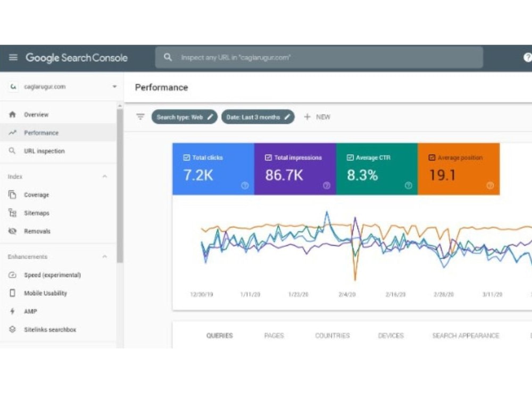Click the green Average CTR 8.3% card
The height and width of the screenshot is (399, 532).
[x=377, y=169]
